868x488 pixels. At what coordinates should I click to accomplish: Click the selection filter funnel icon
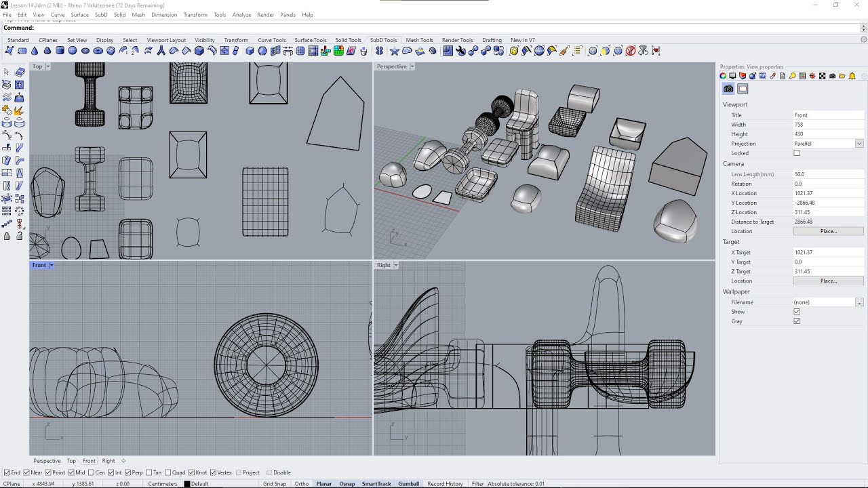click(644, 51)
